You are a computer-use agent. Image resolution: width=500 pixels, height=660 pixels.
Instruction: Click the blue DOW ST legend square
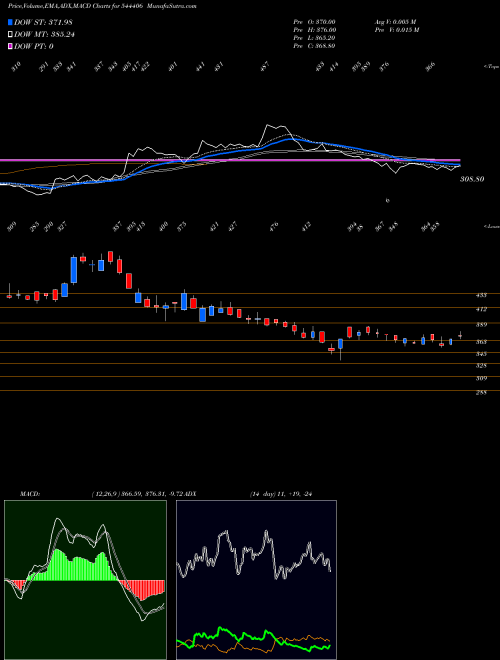(x=10, y=22)
